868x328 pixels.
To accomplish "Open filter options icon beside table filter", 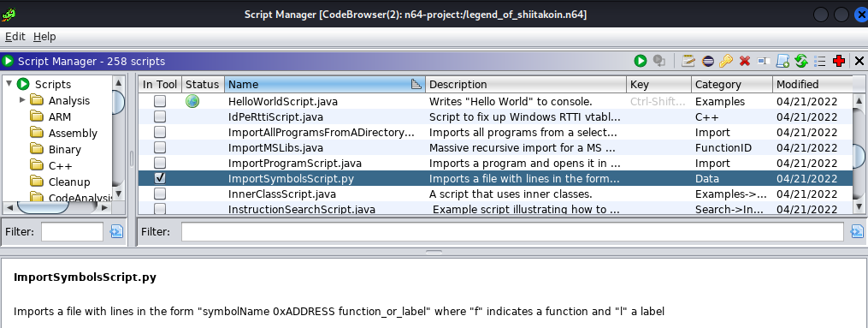I will click(x=857, y=231).
